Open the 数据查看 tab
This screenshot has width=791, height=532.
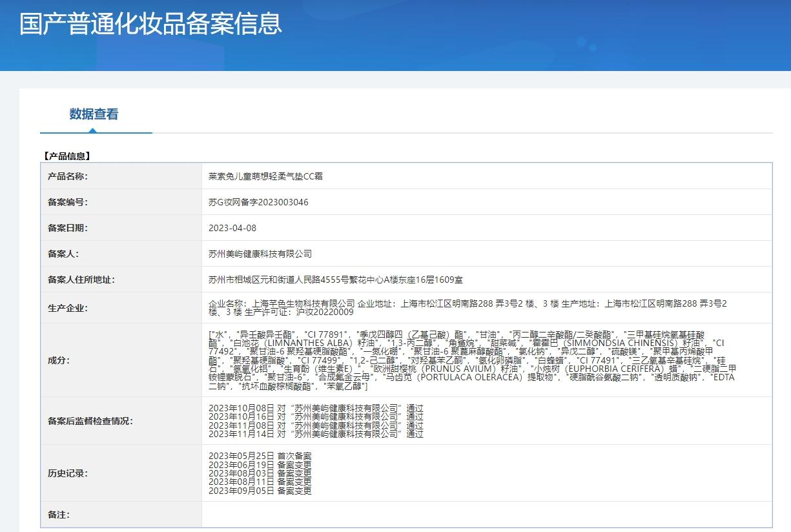(94, 114)
